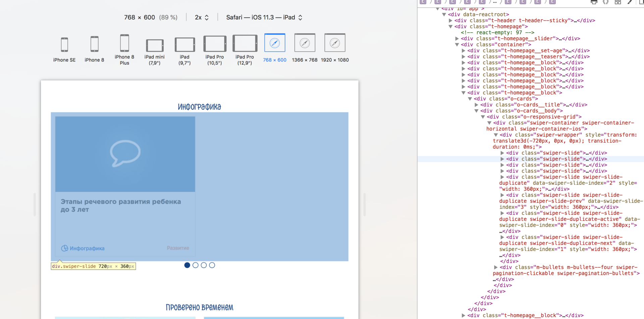Image resolution: width=644 pixels, height=319 pixels.
Task: Select the fourth pagination bullet
Action: pyautogui.click(x=212, y=265)
